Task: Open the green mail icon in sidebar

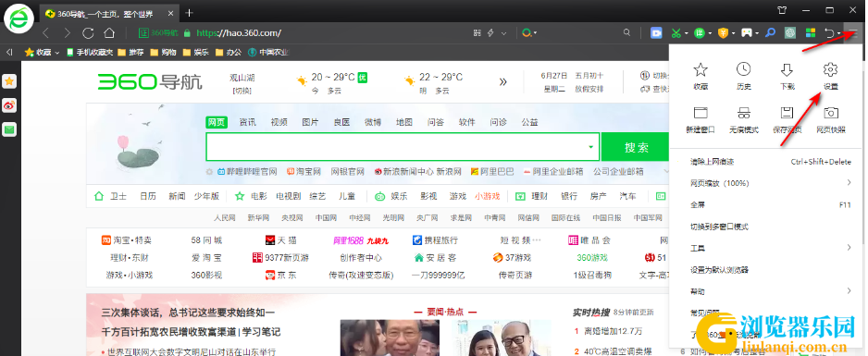Action: tap(9, 129)
